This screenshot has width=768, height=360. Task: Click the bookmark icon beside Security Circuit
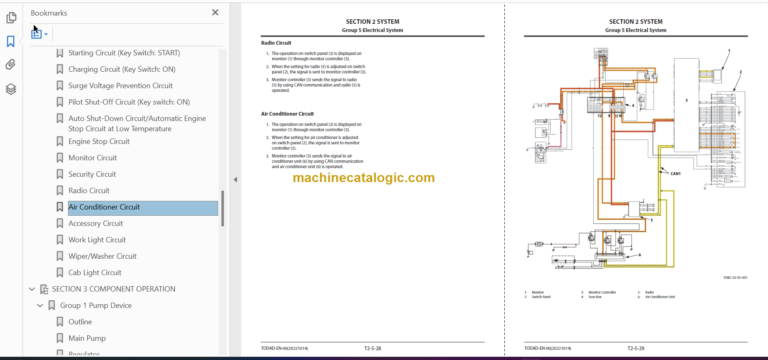60,174
